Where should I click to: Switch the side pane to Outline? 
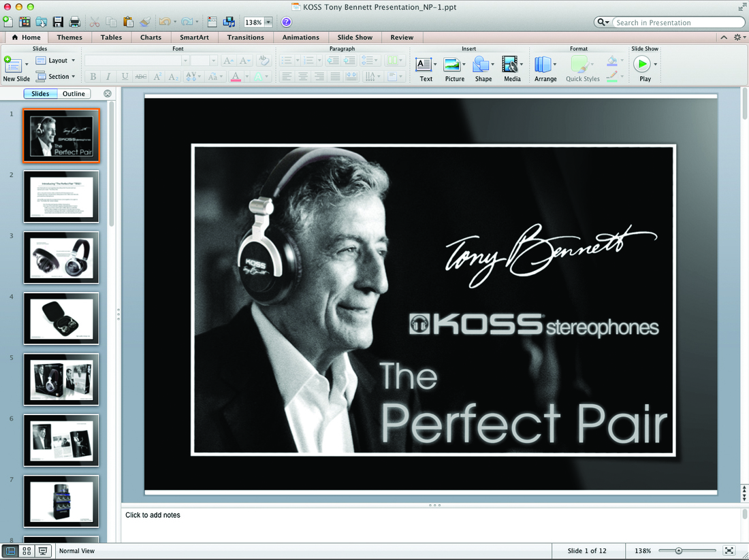coord(74,94)
